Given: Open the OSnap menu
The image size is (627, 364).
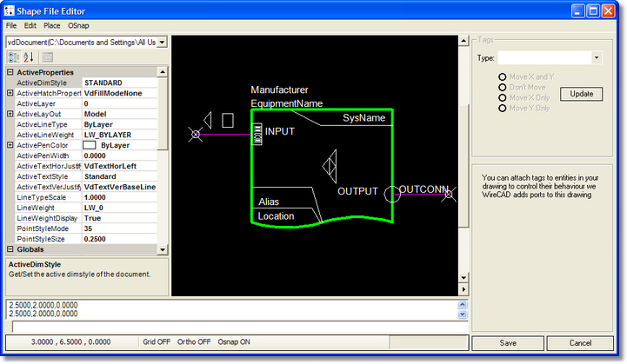Looking at the screenshot, I should pos(78,26).
